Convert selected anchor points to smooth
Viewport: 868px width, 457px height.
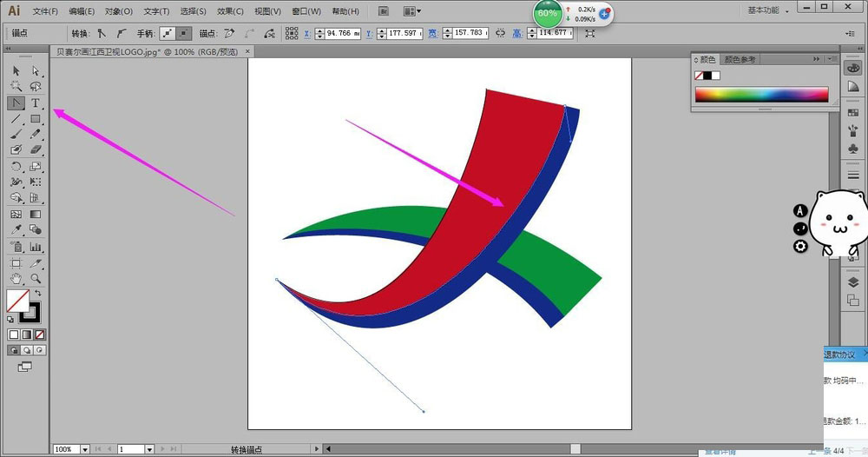click(x=122, y=33)
